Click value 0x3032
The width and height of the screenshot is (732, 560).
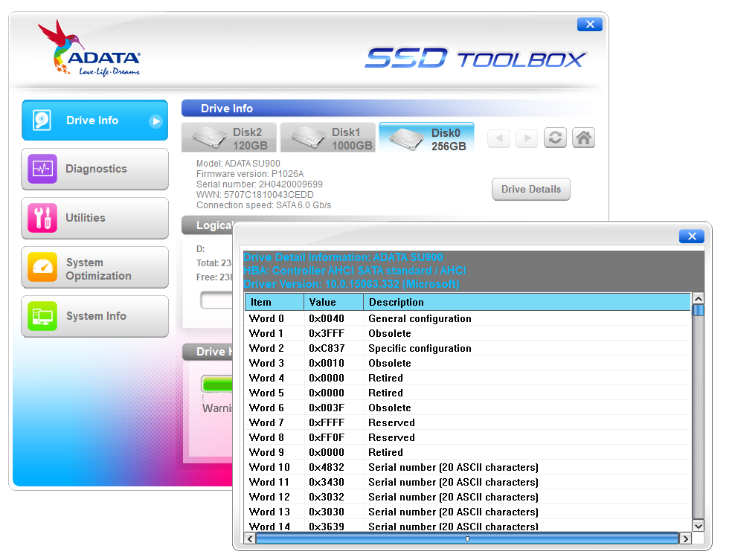[327, 498]
